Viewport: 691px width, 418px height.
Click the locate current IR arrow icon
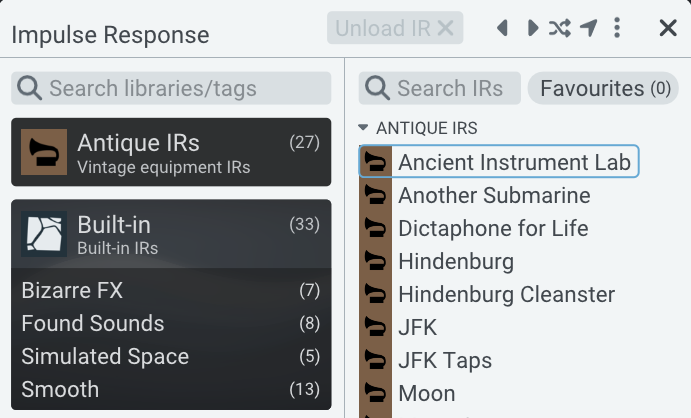[589, 29]
